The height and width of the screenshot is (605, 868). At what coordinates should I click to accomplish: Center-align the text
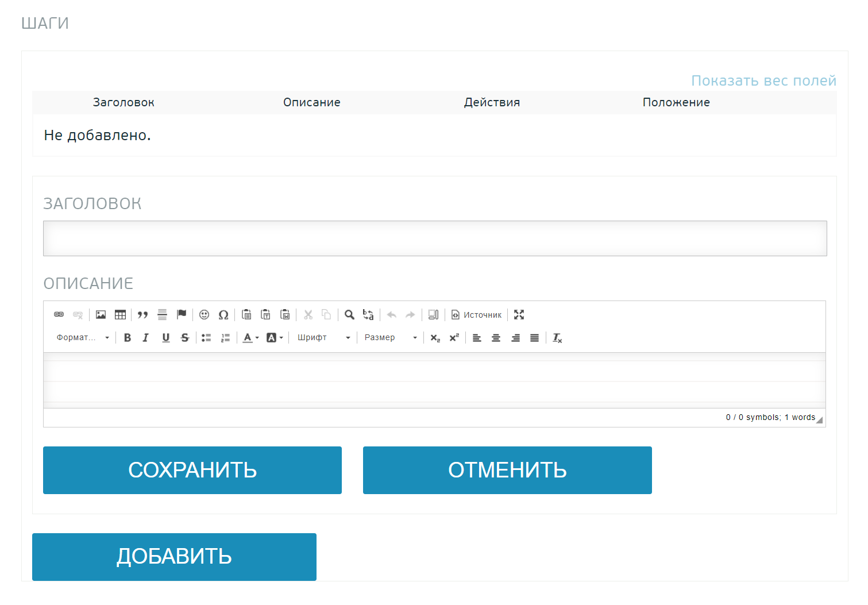pos(496,338)
